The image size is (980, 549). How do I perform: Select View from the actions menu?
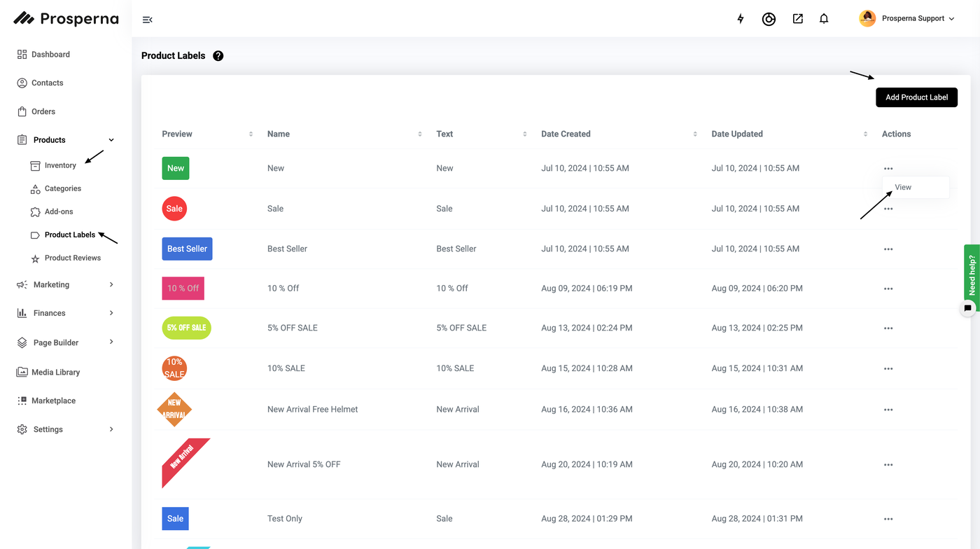[x=903, y=187]
